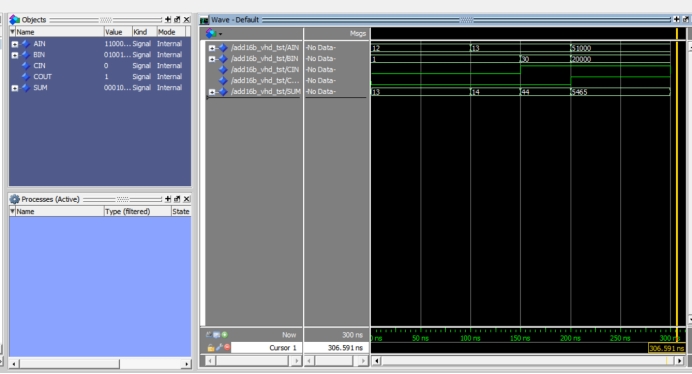This screenshot has height=374, width=692.
Task: Expand the BIN object in Objects panel
Action: (x=15, y=55)
